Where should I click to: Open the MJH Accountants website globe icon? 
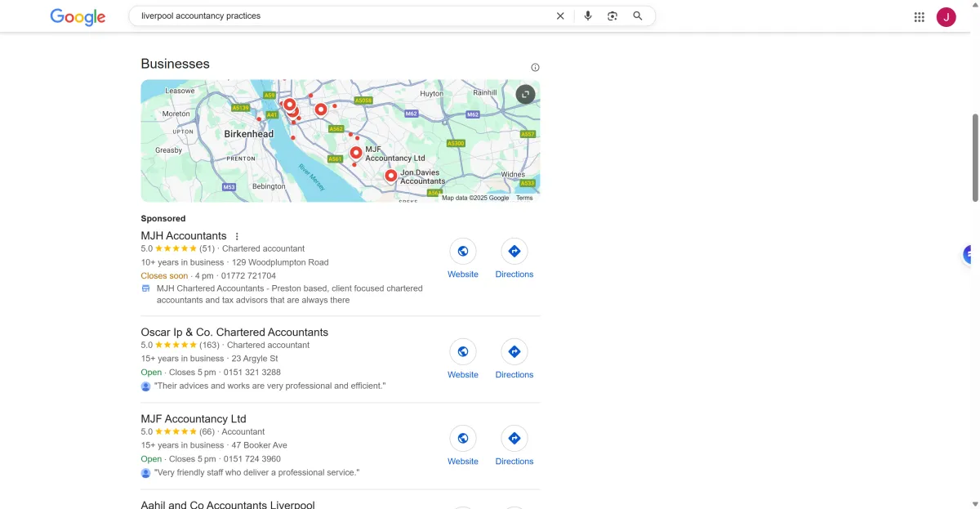point(463,251)
